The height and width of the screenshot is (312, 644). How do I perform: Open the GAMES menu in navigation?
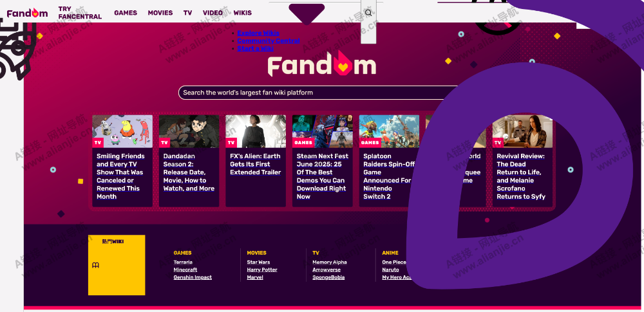pos(126,13)
